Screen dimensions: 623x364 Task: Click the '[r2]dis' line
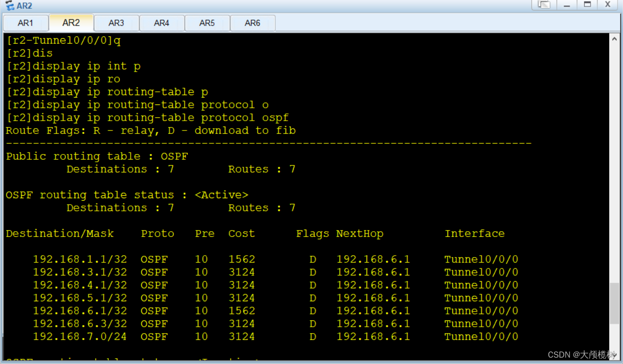(x=29, y=53)
